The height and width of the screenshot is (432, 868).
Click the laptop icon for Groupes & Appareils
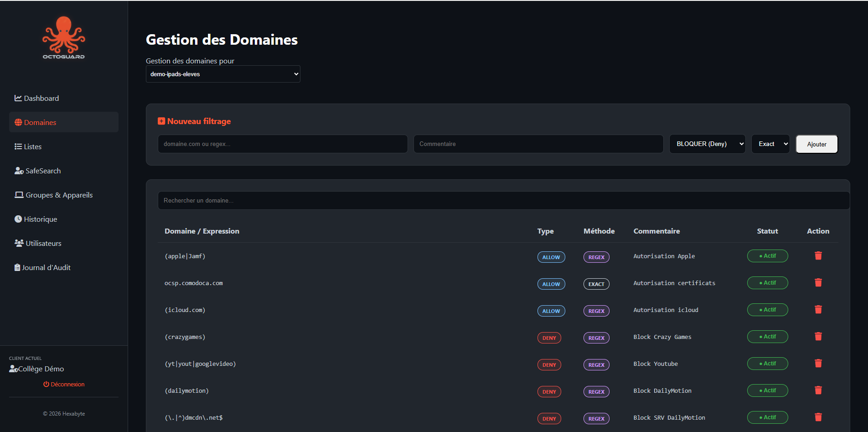coord(19,195)
